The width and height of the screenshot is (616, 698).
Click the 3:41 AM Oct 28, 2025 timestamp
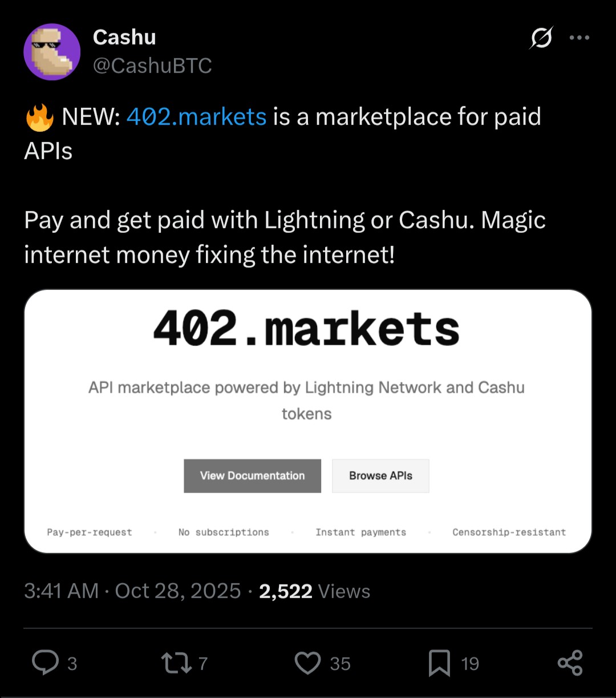coord(132,591)
